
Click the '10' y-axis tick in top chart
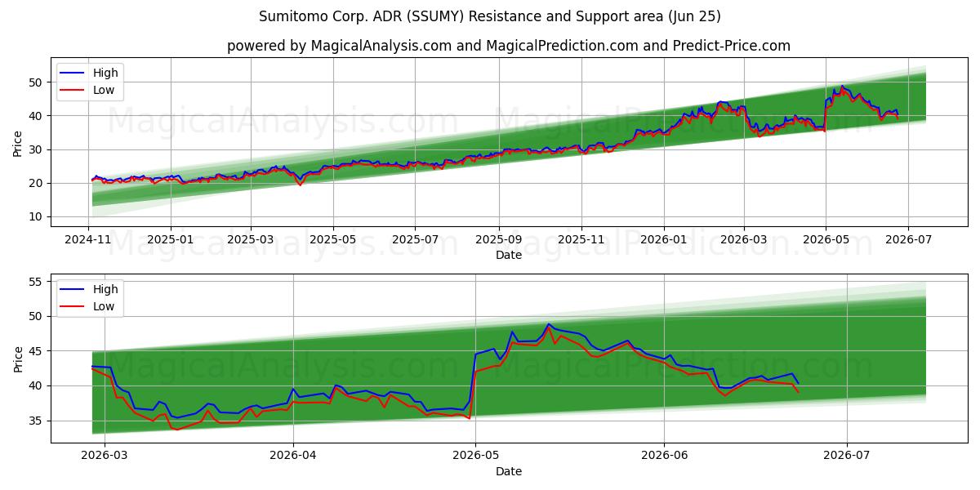(38, 217)
